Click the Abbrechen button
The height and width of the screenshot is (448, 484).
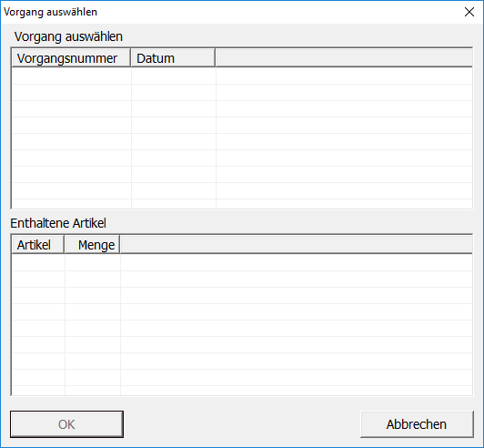pyautogui.click(x=417, y=424)
